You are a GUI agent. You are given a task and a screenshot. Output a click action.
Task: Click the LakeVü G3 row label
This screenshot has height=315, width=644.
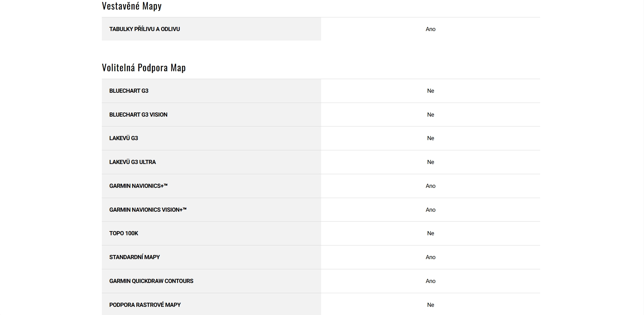[x=124, y=138]
